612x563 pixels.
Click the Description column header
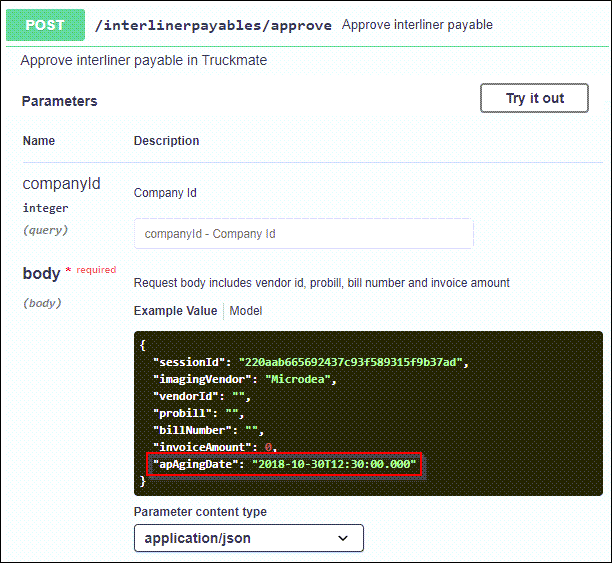point(166,141)
